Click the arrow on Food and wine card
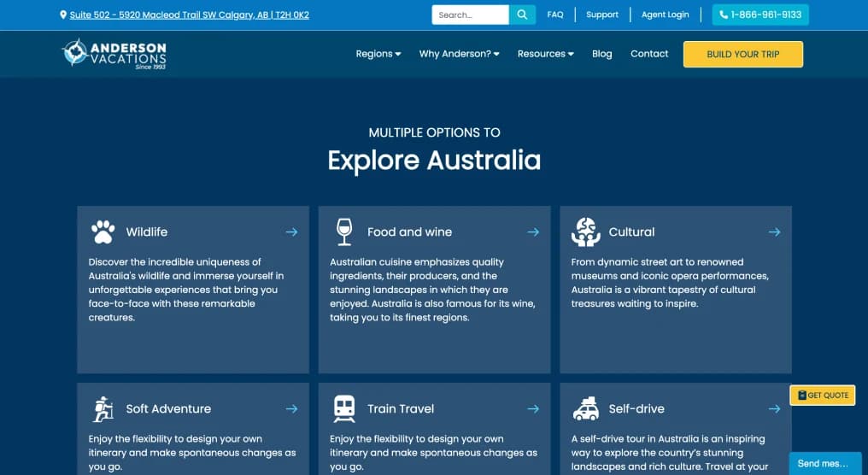868x475 pixels. point(533,232)
